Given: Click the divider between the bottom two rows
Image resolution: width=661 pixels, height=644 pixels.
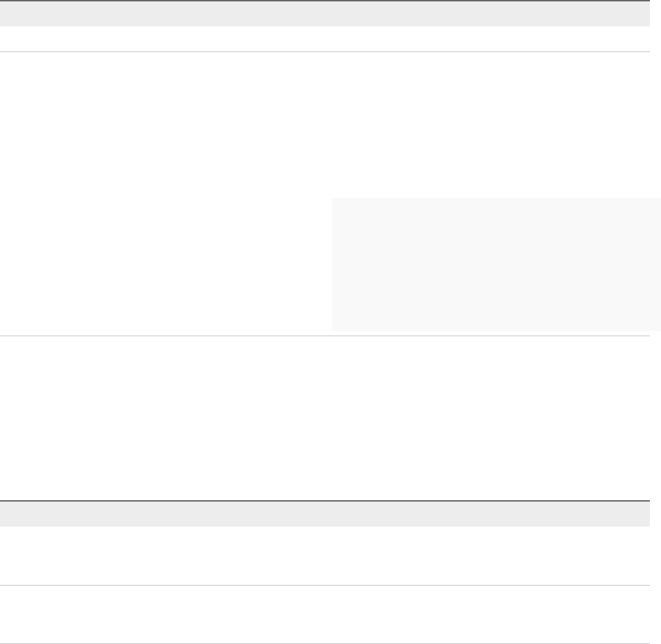Looking at the screenshot, I should click(x=325, y=585).
